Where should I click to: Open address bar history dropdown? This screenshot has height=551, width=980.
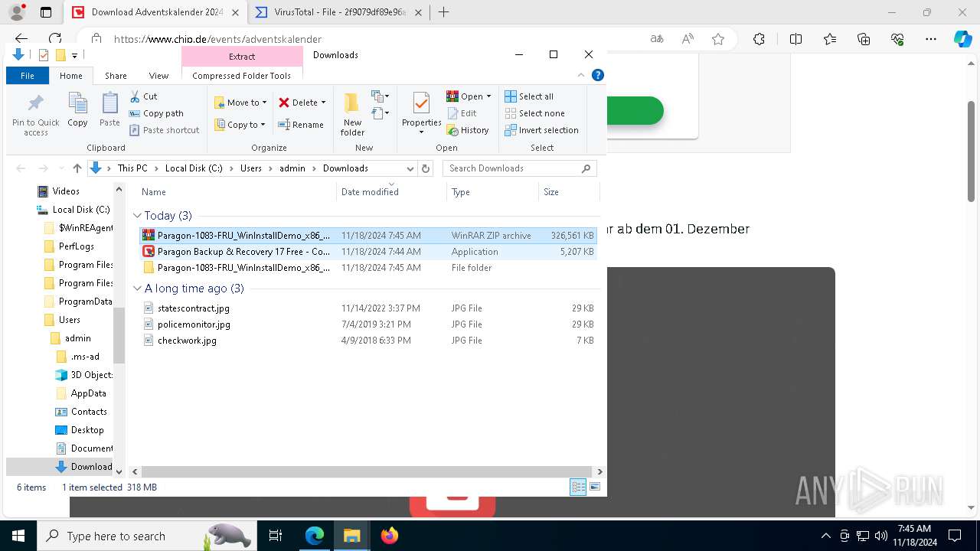pos(410,168)
